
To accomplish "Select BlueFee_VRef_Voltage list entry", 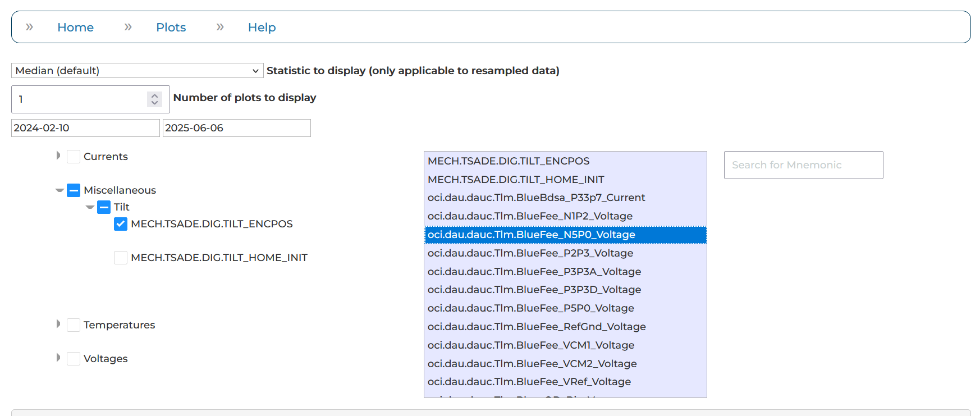I will [565, 382].
